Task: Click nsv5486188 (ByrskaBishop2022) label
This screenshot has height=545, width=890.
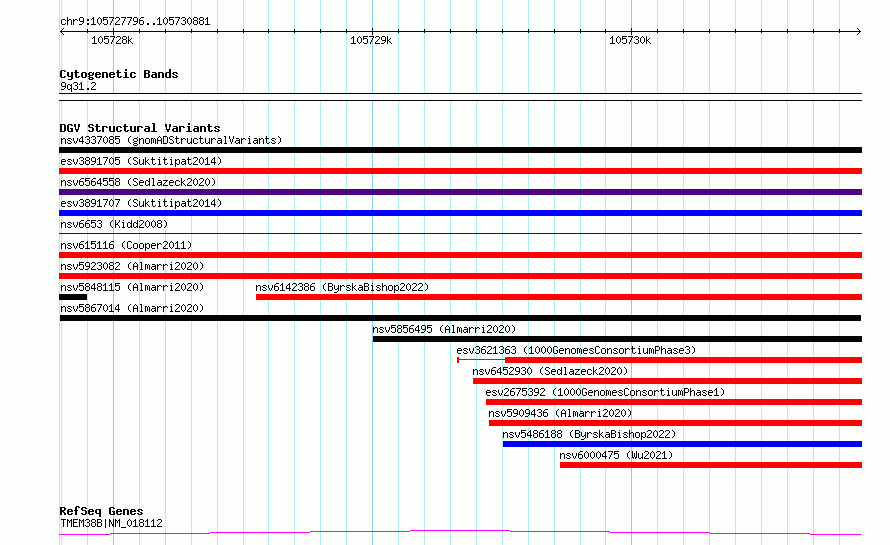Action: pos(589,434)
